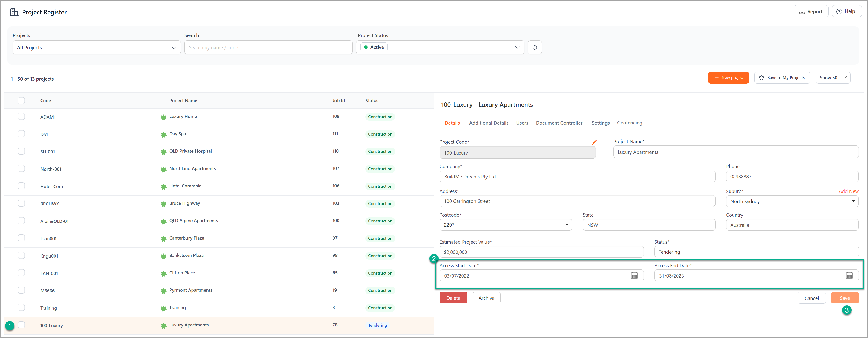868x338 pixels.
Task: Click the reset filters refresh icon
Action: 534,47
